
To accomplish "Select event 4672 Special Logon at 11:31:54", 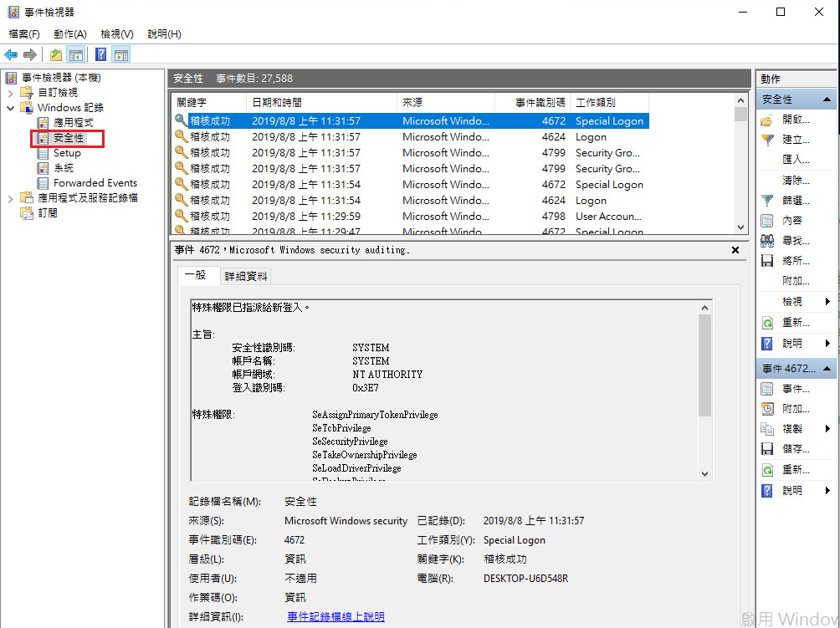I will 410,185.
